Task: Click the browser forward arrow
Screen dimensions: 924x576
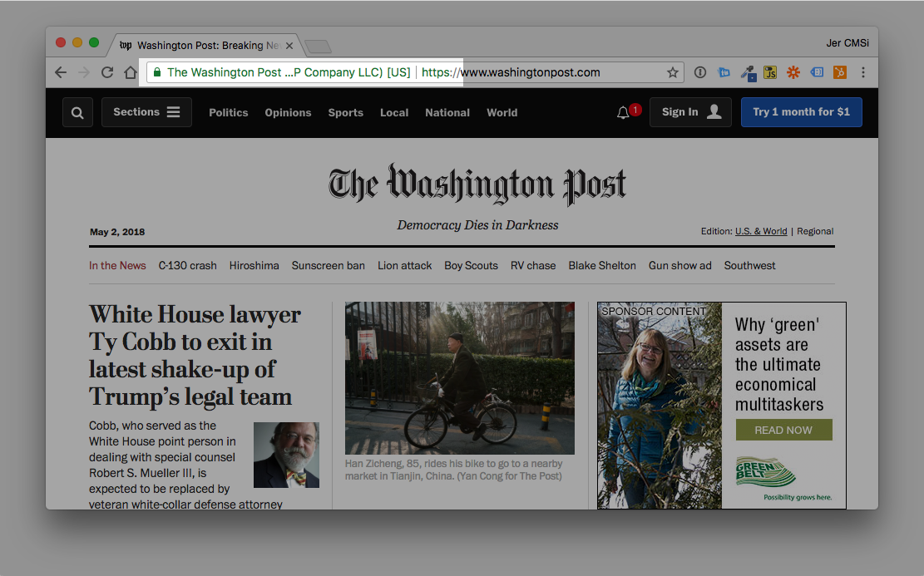Action: (x=84, y=72)
